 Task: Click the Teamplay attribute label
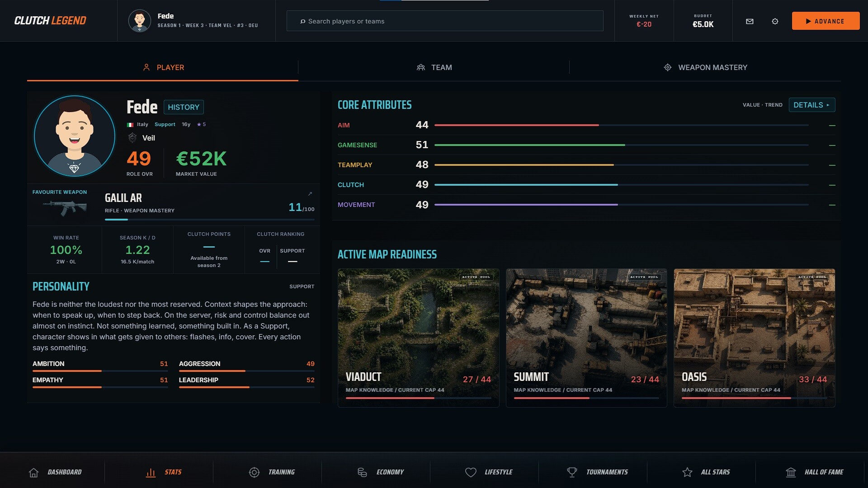click(355, 165)
